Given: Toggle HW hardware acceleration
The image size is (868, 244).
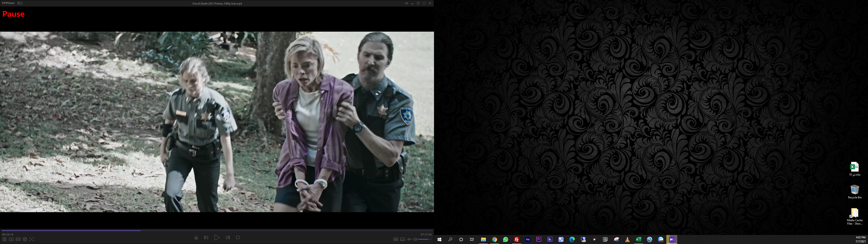Looking at the screenshot, I should (x=396, y=239).
